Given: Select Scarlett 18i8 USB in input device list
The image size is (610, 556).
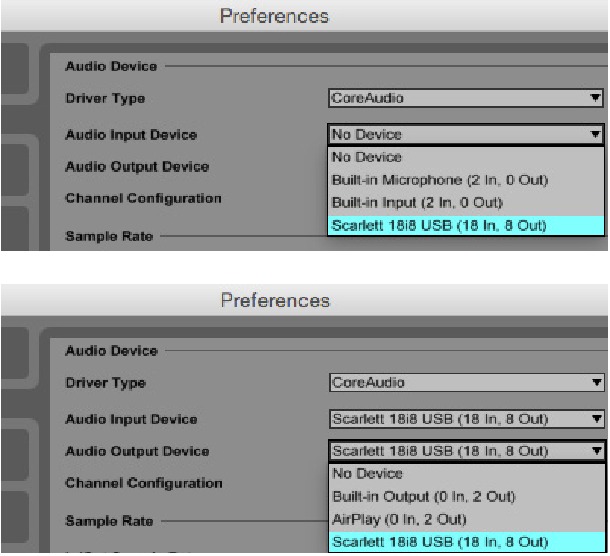Looking at the screenshot, I should (465, 226).
